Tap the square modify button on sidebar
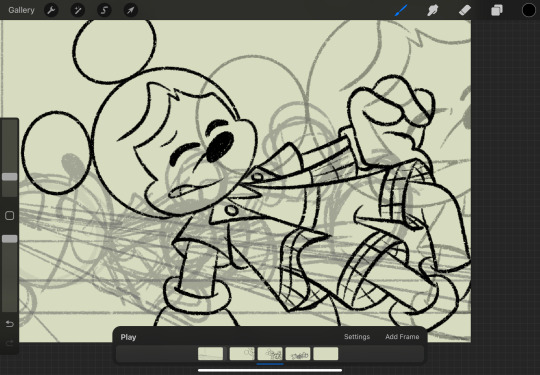The image size is (540, 375). coord(10,216)
